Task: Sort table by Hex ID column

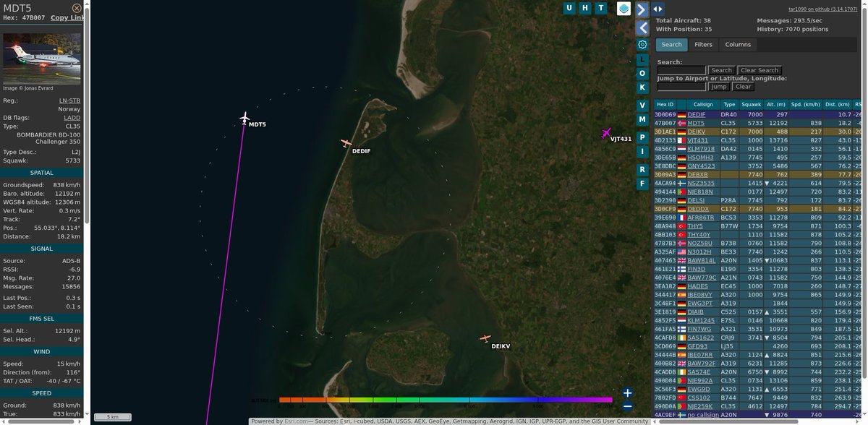Action: coord(665,105)
